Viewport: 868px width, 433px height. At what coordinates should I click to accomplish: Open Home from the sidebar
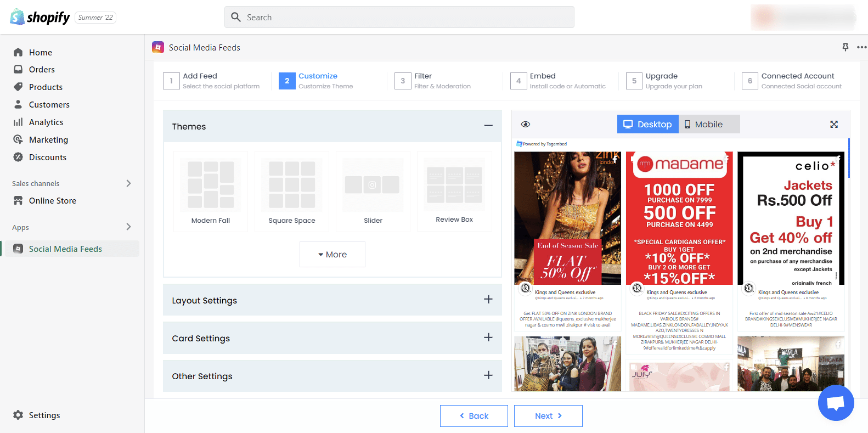40,52
